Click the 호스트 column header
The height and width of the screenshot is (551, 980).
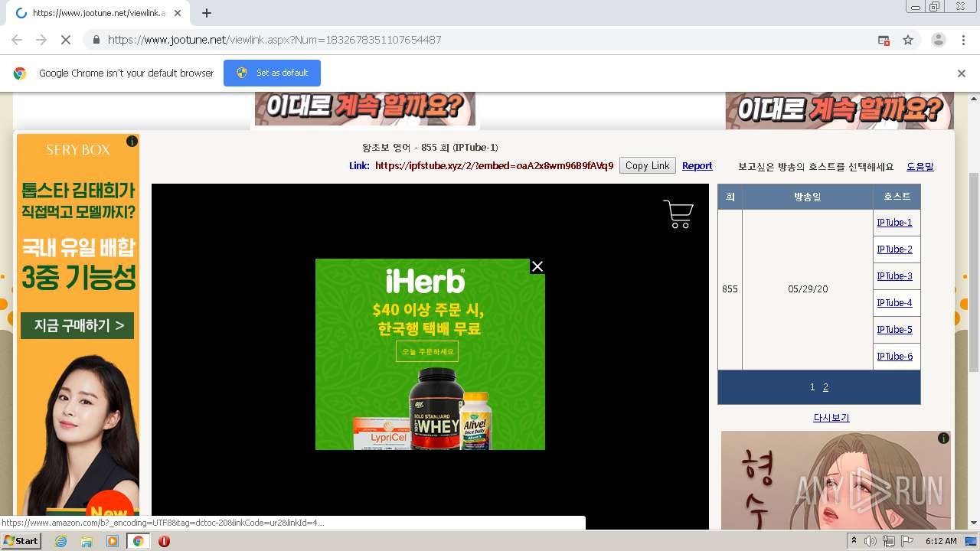897,197
